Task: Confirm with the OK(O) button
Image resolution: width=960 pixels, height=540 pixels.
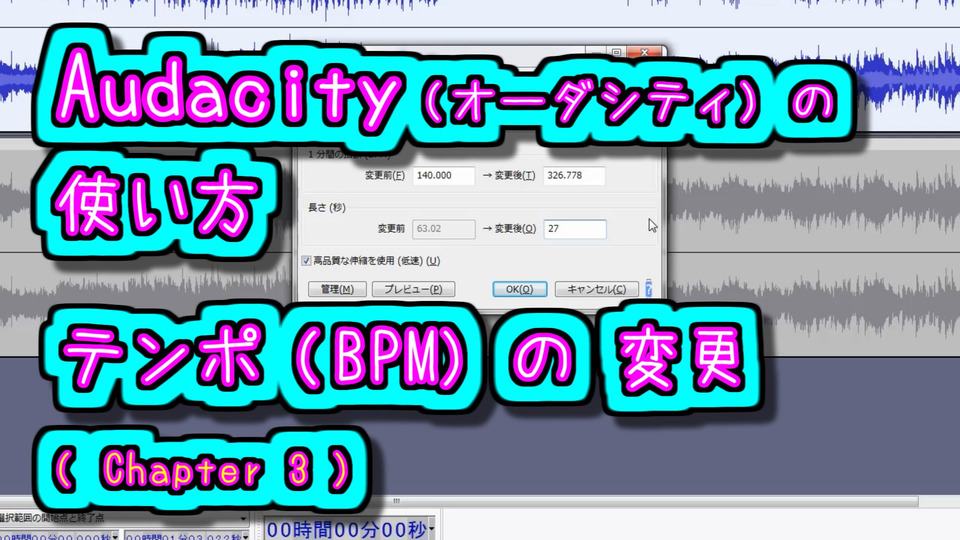Action: pos(519,289)
